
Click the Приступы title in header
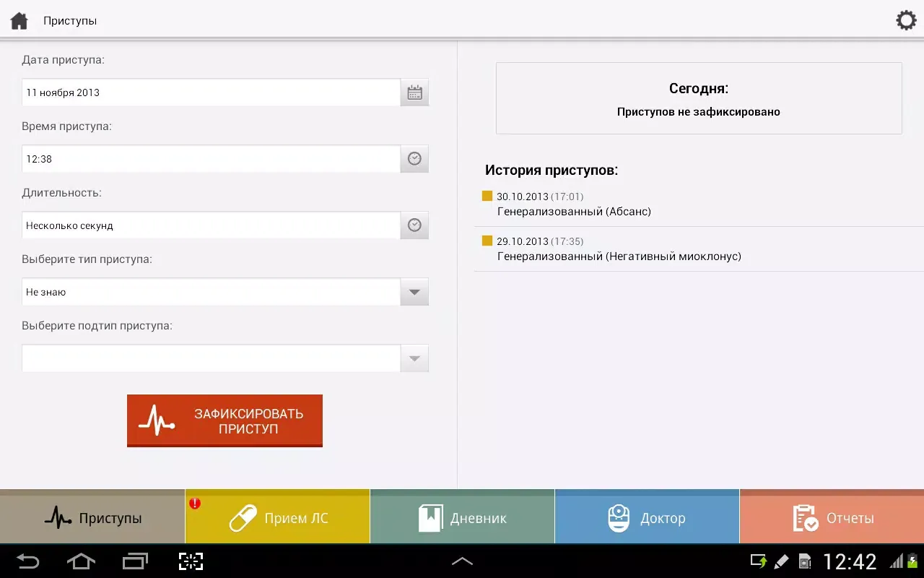(70, 21)
